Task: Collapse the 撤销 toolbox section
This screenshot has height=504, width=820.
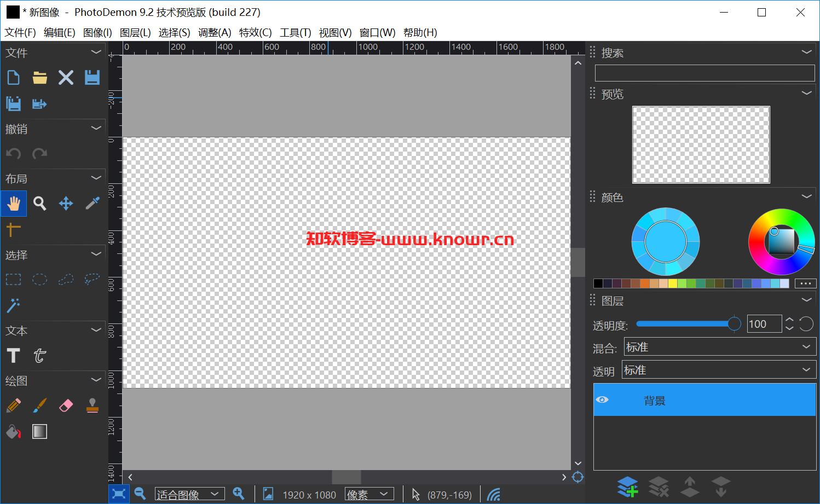Action: pyautogui.click(x=96, y=128)
